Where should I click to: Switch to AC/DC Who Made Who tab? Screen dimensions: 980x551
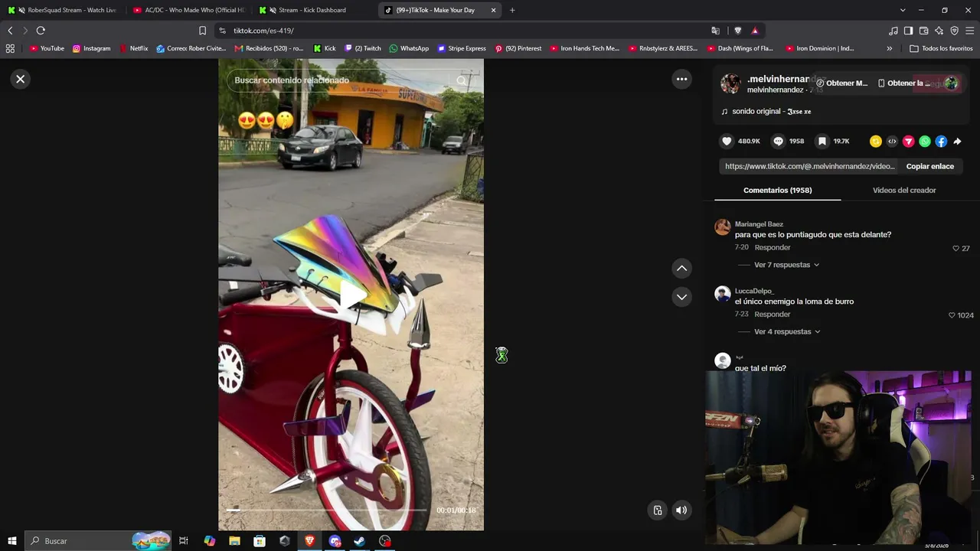(x=188, y=10)
